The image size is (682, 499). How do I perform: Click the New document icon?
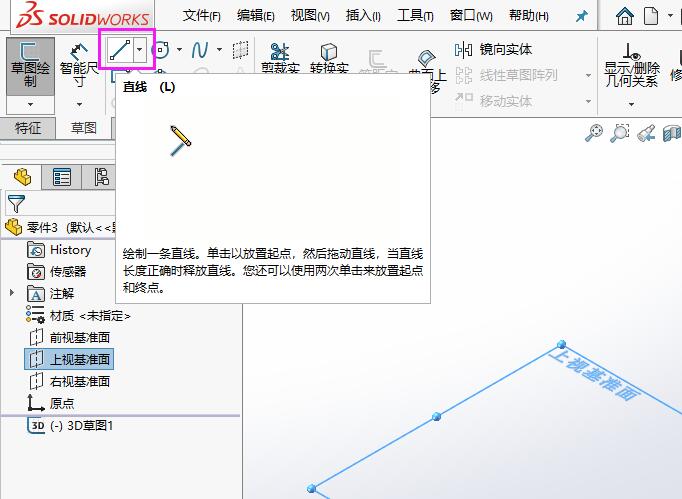(x=651, y=17)
